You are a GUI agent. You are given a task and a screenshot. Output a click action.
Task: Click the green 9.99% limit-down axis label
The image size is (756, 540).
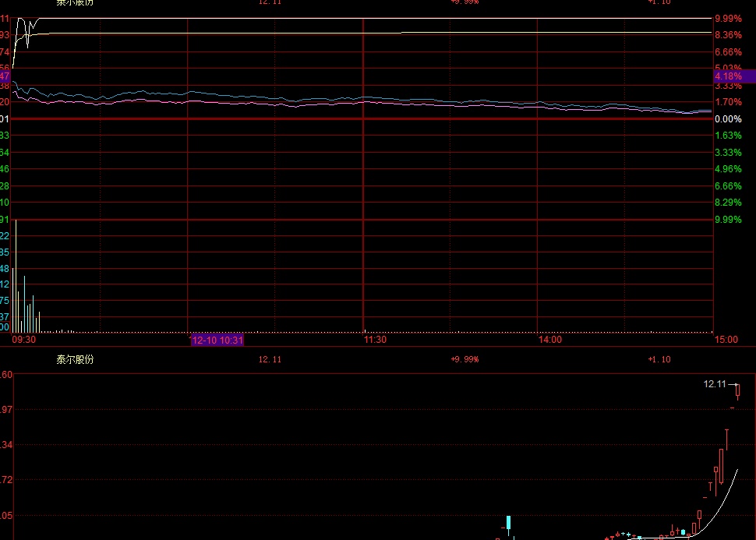(x=727, y=220)
